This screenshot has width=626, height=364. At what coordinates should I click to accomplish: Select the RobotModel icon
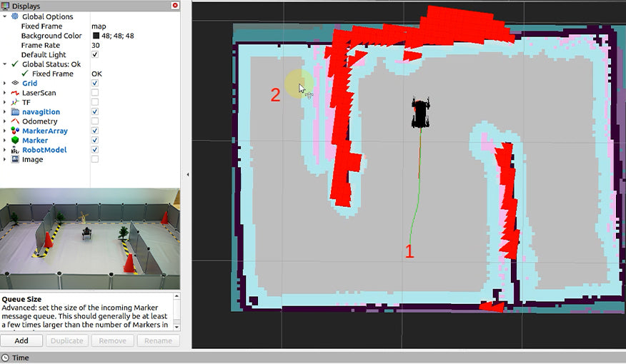pos(15,150)
